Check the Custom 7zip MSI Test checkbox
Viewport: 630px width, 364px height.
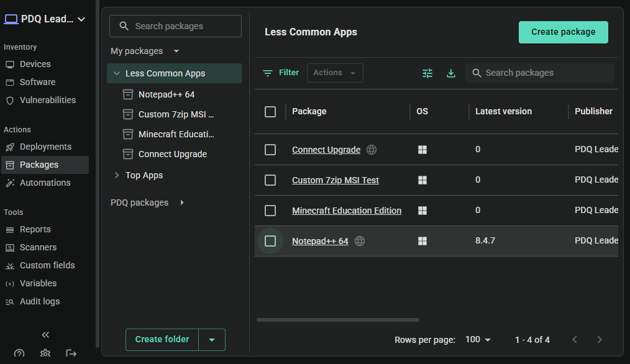270,180
